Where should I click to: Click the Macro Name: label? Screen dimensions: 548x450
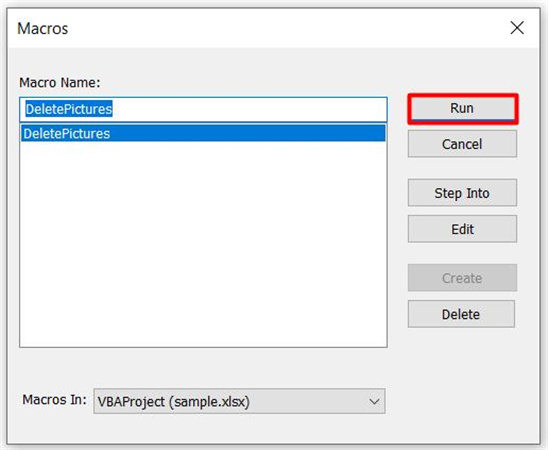[60, 83]
